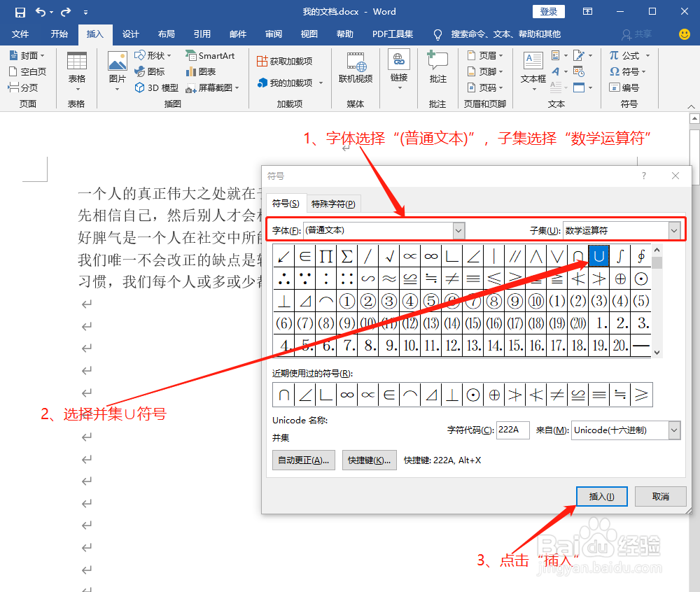Insert a blank page (空白页)
Viewport: 700px width, 592px height.
coord(27,71)
